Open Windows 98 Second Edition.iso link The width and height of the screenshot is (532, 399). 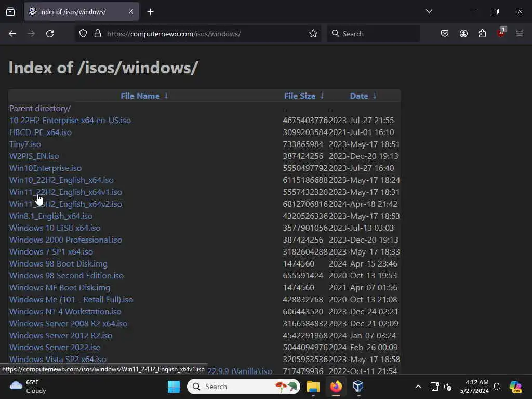[x=66, y=275]
